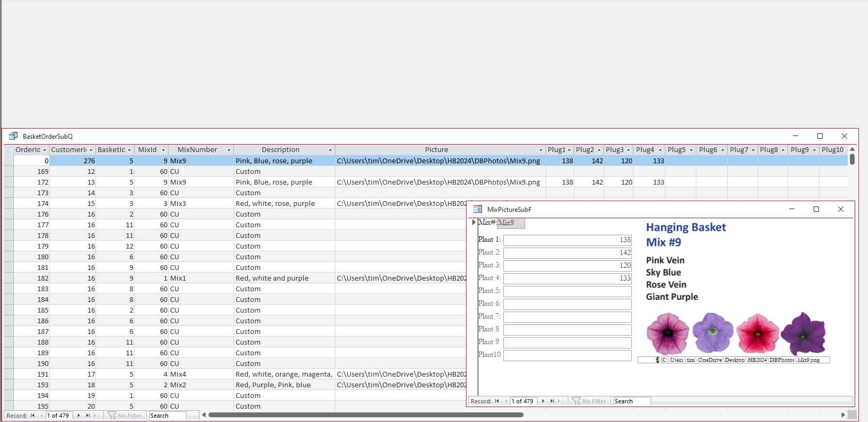Click the Plant 5 input field
Viewport: 868px width, 422px height.
click(x=567, y=291)
